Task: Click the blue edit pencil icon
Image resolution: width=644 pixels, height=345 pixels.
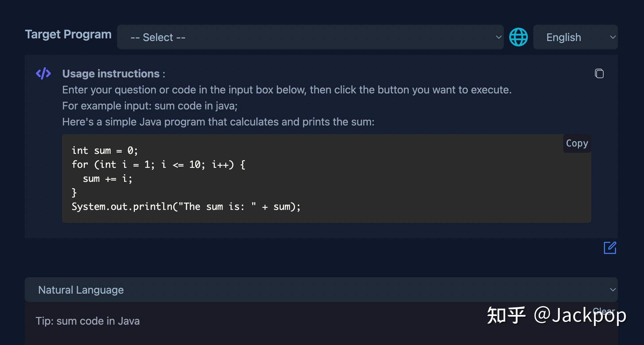Action: tap(610, 248)
